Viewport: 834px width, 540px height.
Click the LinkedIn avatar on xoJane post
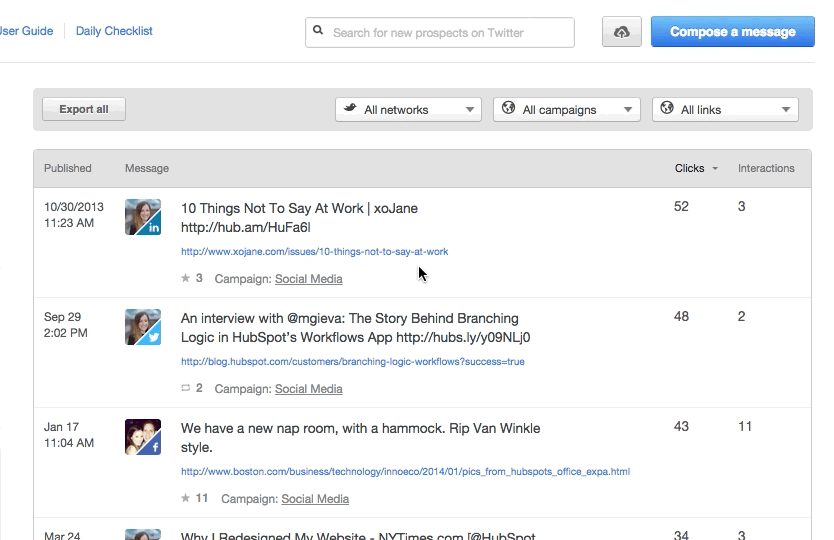click(142, 217)
